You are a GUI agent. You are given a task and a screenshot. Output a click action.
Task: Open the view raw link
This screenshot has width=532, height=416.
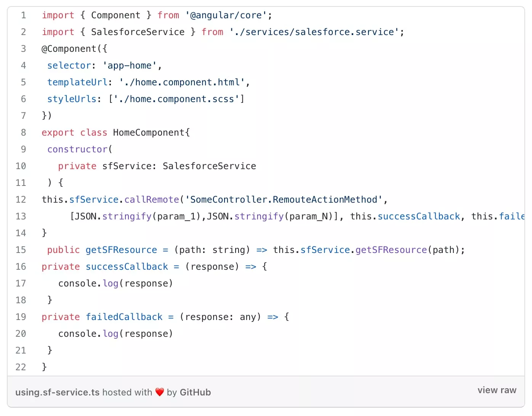497,390
